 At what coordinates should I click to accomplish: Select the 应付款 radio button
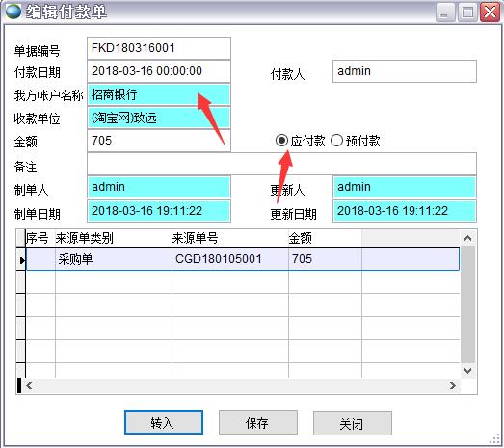281,141
